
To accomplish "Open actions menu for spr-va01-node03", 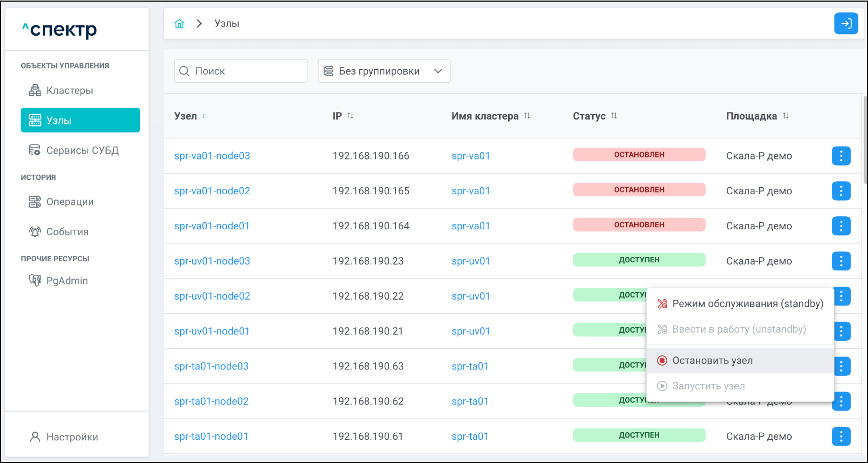I will pos(841,156).
